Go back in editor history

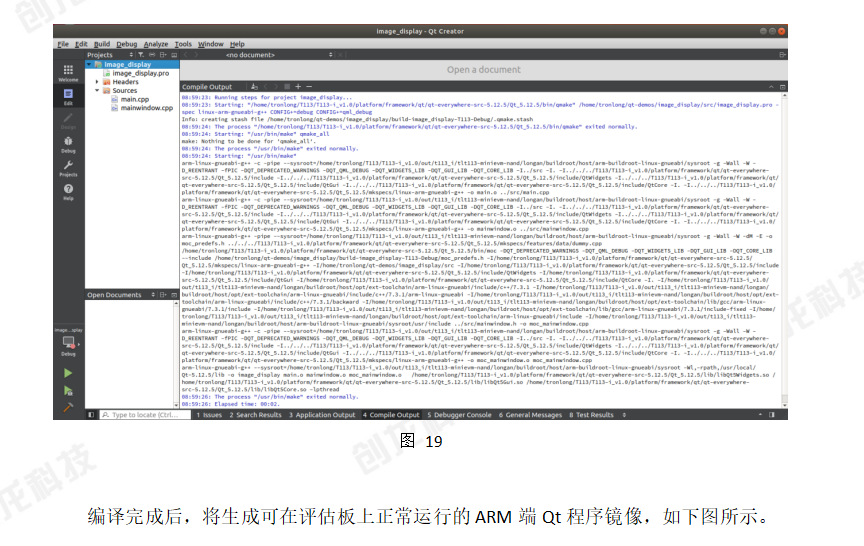(186, 55)
